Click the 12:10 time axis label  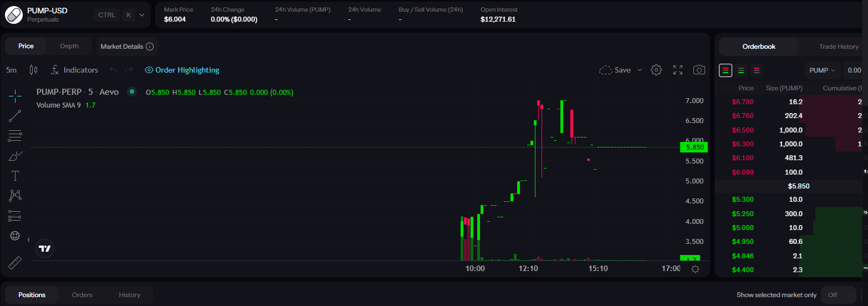click(x=528, y=268)
